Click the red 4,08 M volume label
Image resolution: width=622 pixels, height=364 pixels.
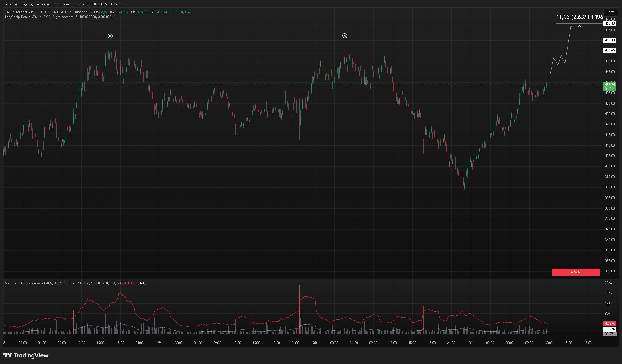tap(609, 324)
